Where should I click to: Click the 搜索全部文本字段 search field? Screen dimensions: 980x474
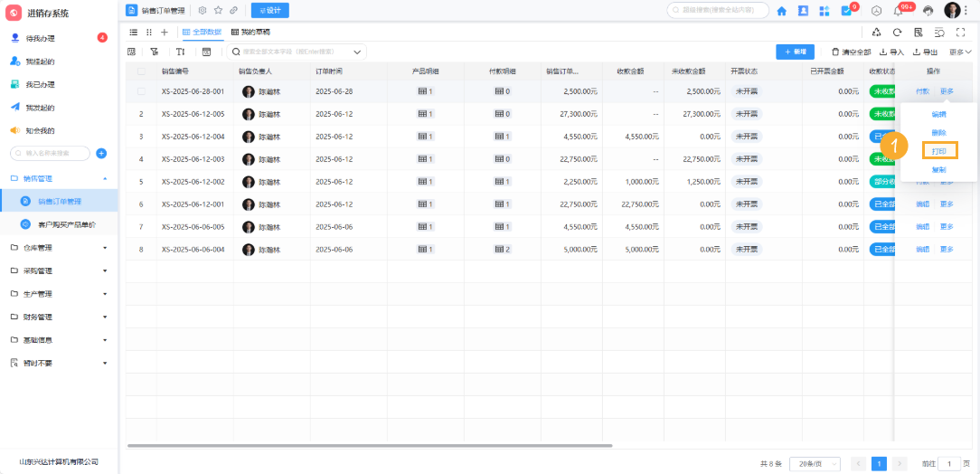tap(297, 52)
